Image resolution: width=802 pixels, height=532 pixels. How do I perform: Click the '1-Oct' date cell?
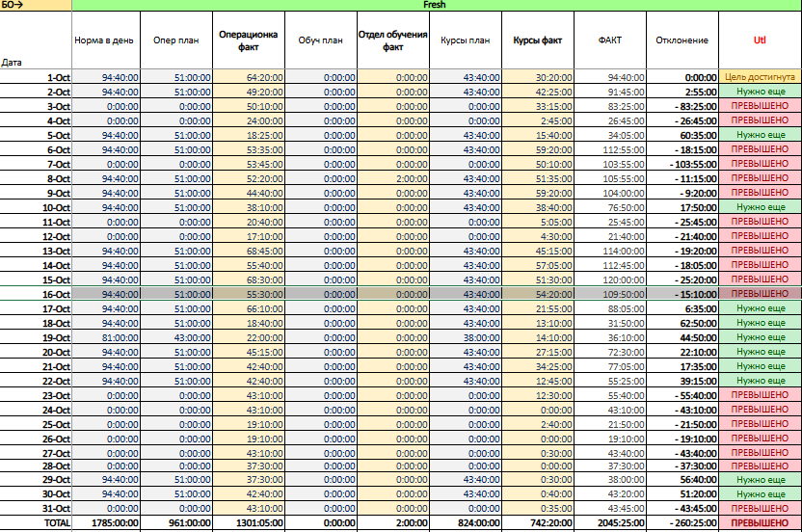36,77
